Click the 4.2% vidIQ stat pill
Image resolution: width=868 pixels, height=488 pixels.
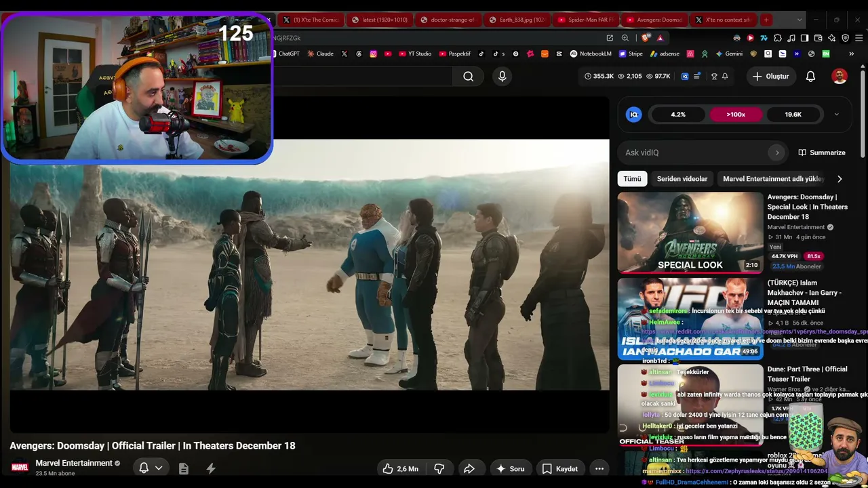point(678,115)
